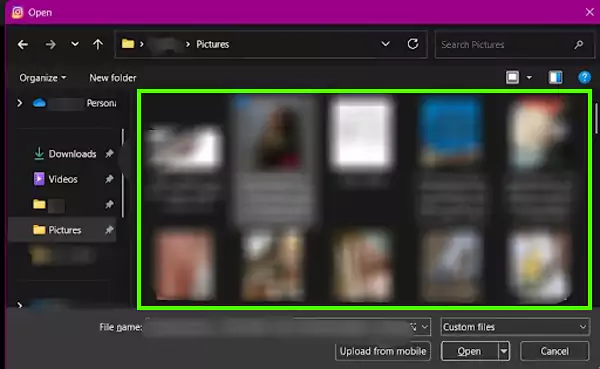Viewport: 600px width, 369px height.
Task: Open the blue Help icon
Action: coord(584,78)
